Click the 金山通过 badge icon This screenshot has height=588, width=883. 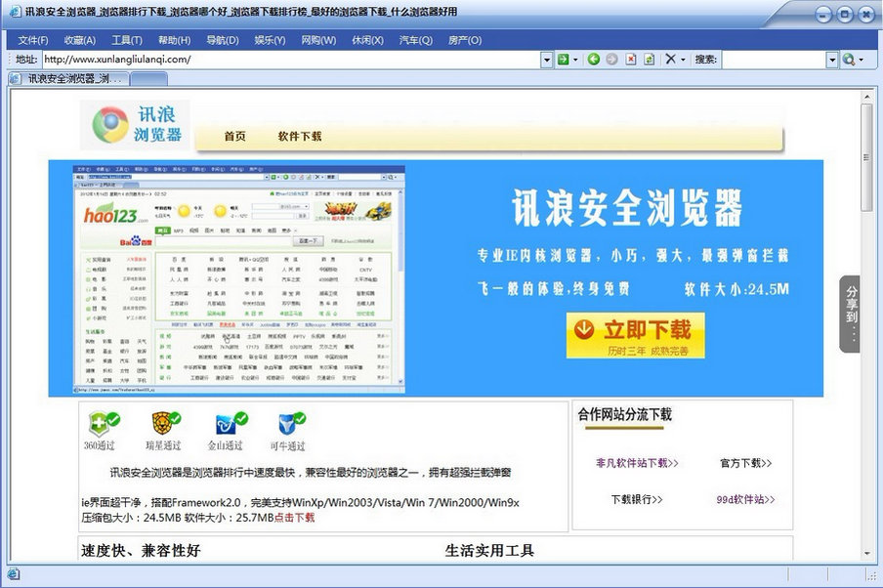231,425
